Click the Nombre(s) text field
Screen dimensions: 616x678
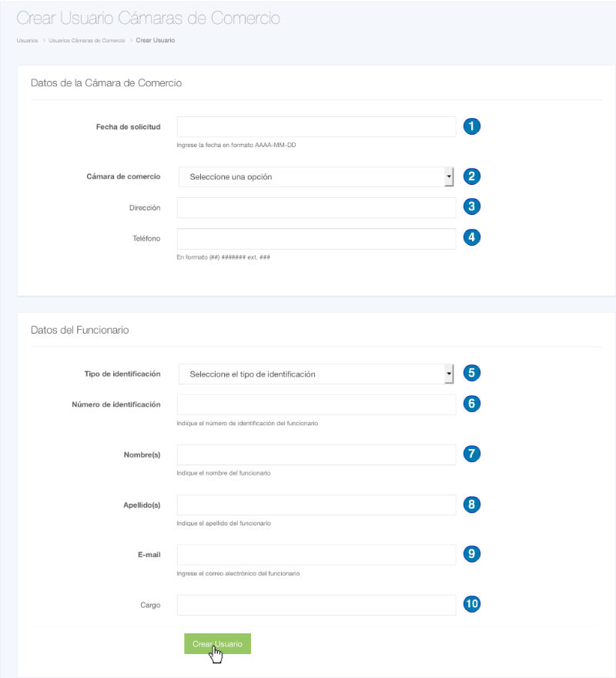[x=316, y=455]
